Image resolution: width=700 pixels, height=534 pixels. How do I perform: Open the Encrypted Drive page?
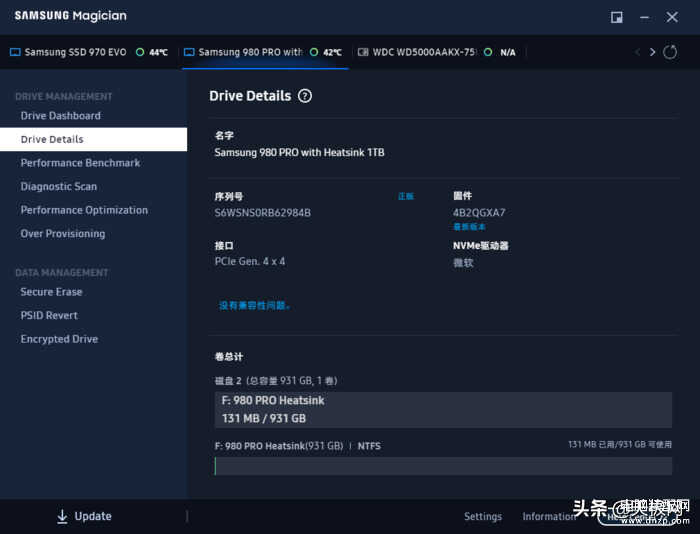click(59, 339)
